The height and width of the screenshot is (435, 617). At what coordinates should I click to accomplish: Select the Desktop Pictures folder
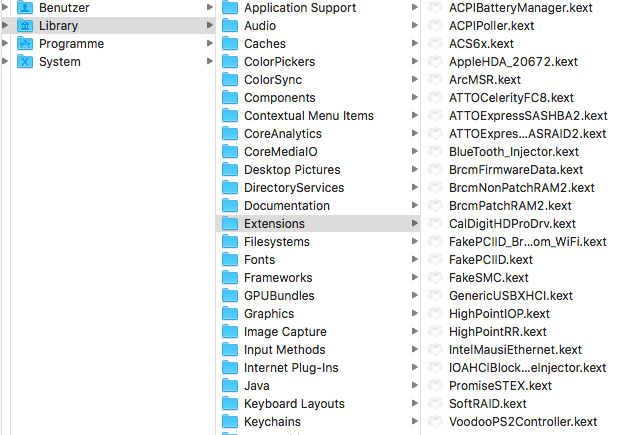tap(291, 169)
